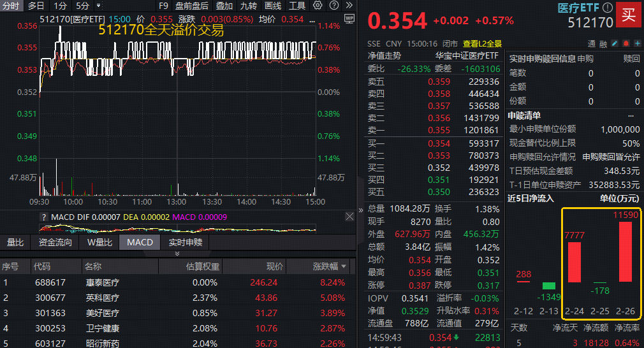Open the 查看L2全景 link
The image size is (644, 348).
click(x=482, y=43)
